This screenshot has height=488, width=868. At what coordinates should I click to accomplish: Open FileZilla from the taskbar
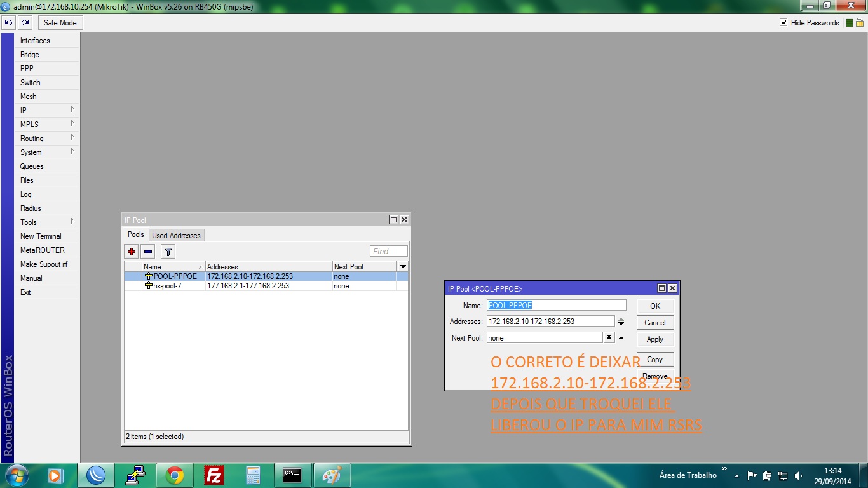[214, 475]
